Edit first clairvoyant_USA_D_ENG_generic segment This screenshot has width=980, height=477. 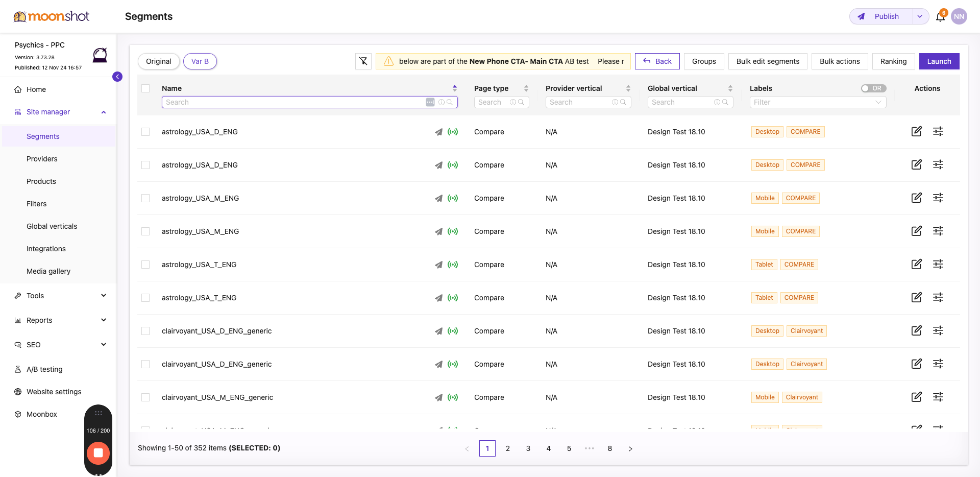click(x=917, y=330)
